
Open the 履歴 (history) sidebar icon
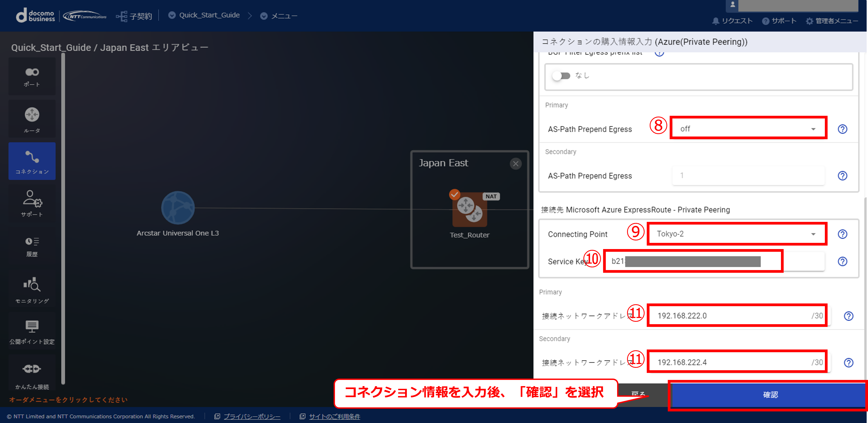point(32,246)
